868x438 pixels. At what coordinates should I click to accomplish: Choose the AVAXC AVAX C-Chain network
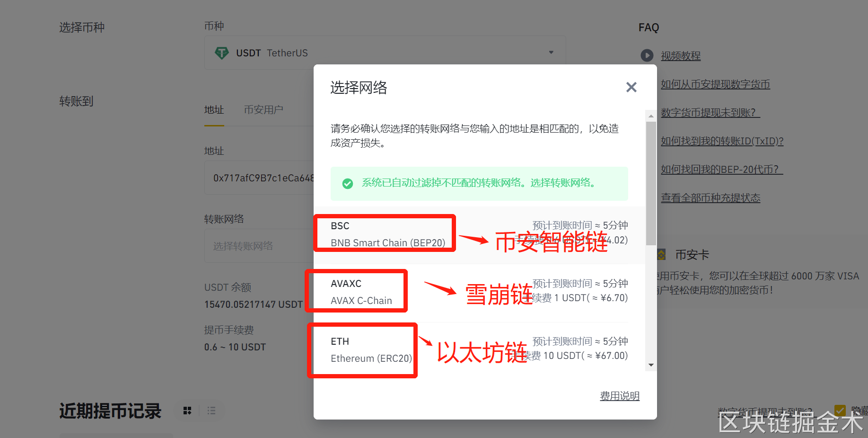pos(479,293)
